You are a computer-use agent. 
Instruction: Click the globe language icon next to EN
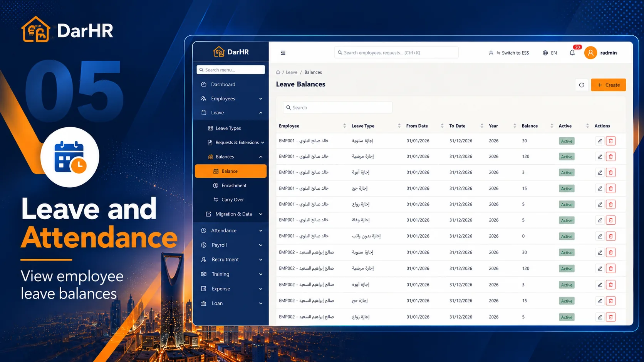[x=545, y=53]
